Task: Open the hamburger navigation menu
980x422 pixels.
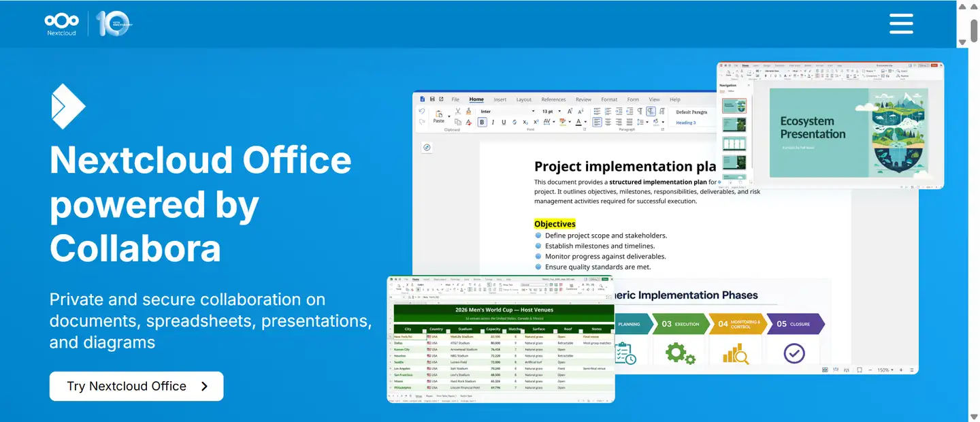Action: click(901, 24)
